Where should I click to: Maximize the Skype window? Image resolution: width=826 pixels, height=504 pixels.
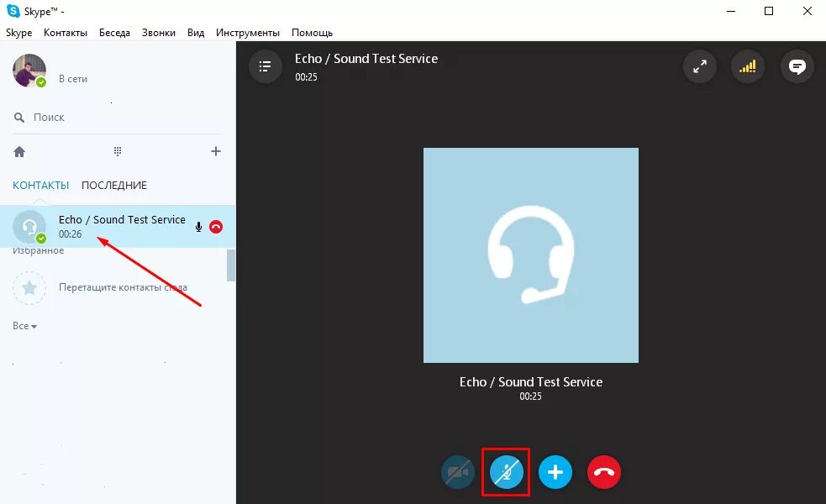769,11
